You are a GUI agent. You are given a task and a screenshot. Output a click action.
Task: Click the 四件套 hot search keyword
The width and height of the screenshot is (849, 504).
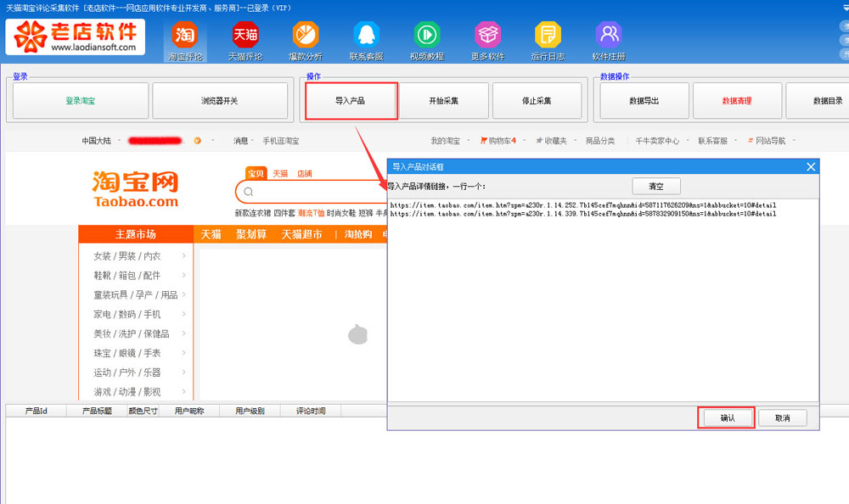284,213
